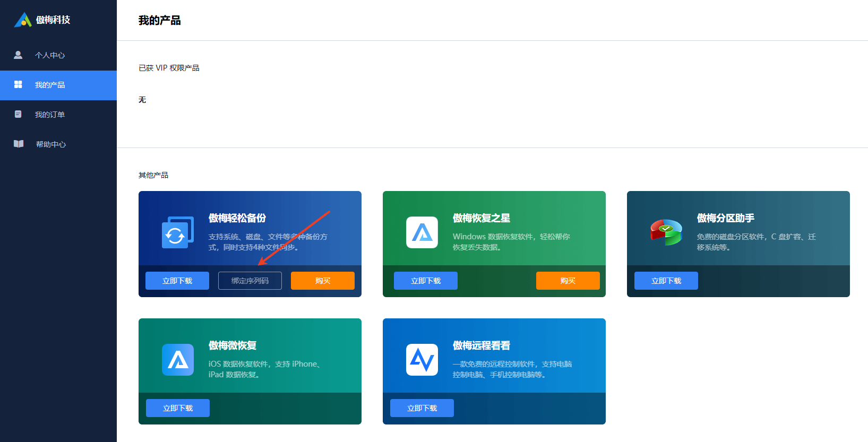Click the 傲梅远程看看 product icon

click(x=422, y=360)
